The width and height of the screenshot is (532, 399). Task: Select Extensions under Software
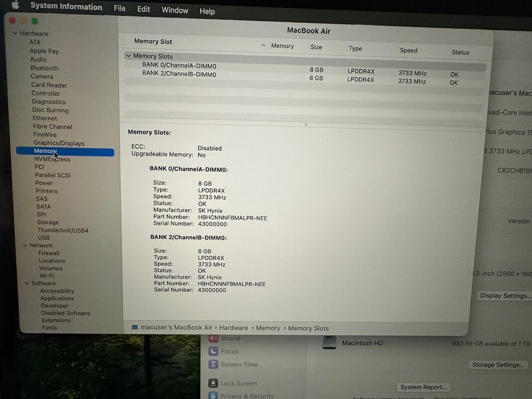tap(56, 320)
